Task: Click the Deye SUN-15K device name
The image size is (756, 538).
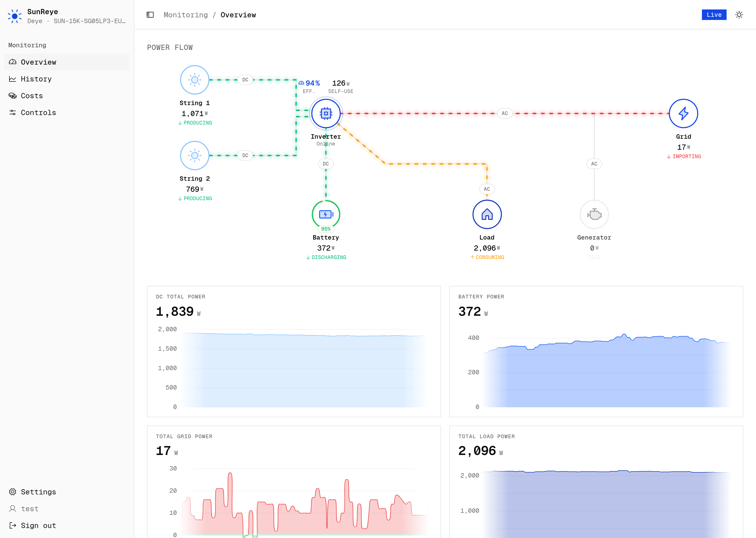Action: [76, 21]
